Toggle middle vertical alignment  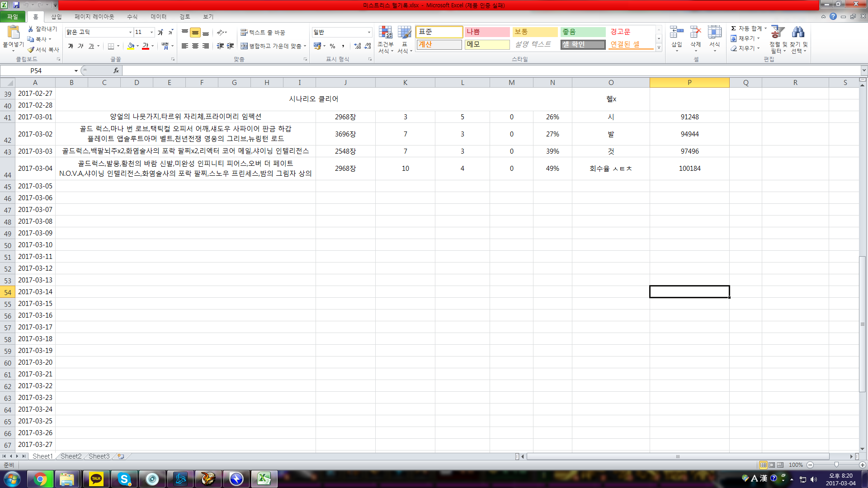[195, 32]
